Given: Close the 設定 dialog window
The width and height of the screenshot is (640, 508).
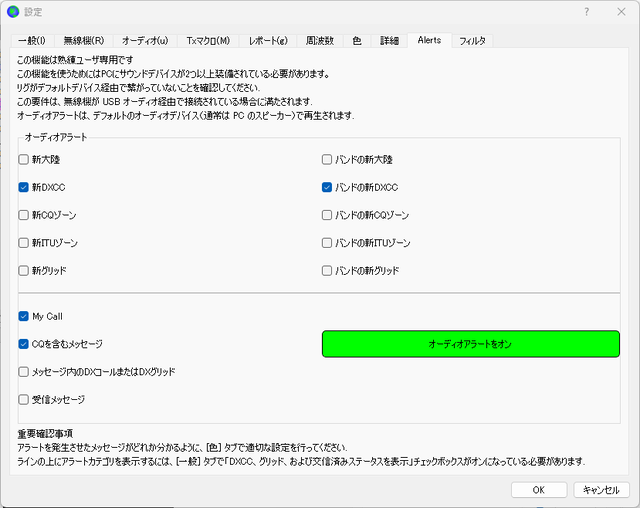Looking at the screenshot, I should [x=621, y=12].
